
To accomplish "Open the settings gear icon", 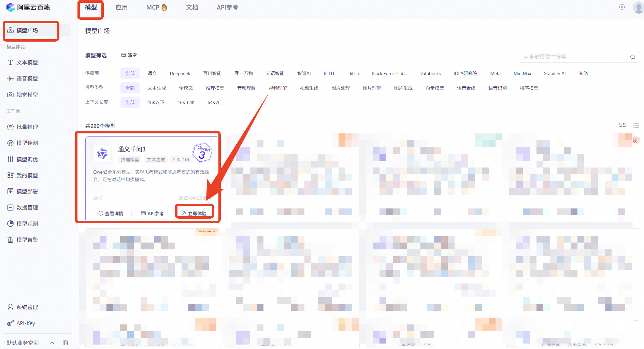I will click(622, 7).
